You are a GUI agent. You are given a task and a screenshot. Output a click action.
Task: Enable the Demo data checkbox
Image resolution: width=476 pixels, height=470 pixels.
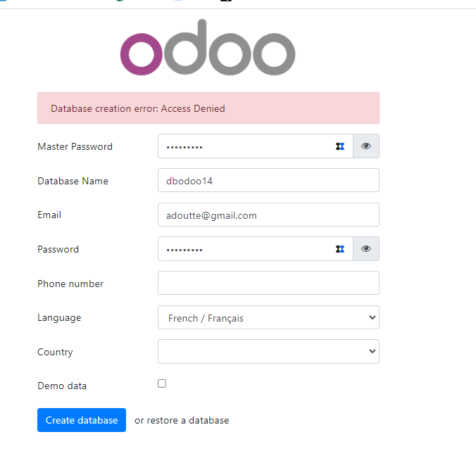162,383
